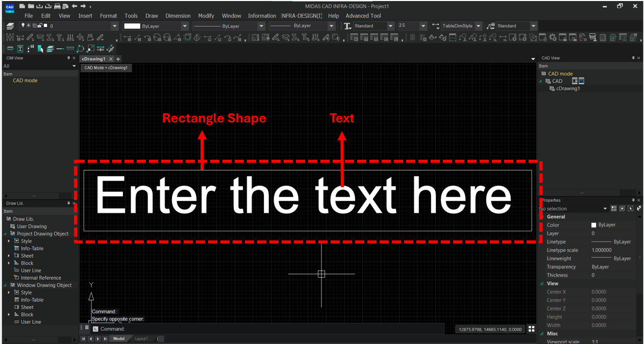Open the Advanced Tool menu
Screen dimensions: 644x344
(x=363, y=16)
